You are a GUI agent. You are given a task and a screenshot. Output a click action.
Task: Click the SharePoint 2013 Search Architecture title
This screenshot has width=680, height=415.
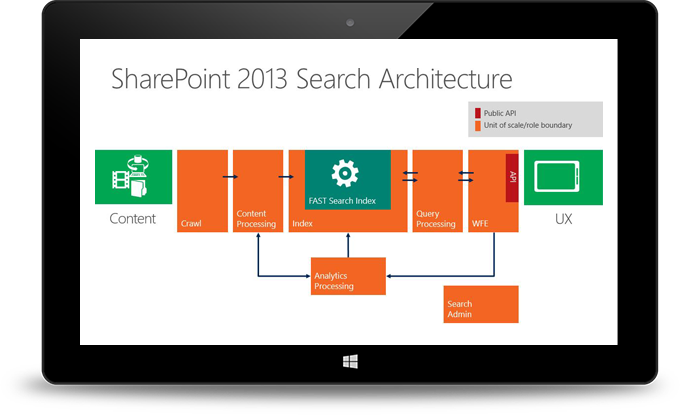tap(311, 79)
